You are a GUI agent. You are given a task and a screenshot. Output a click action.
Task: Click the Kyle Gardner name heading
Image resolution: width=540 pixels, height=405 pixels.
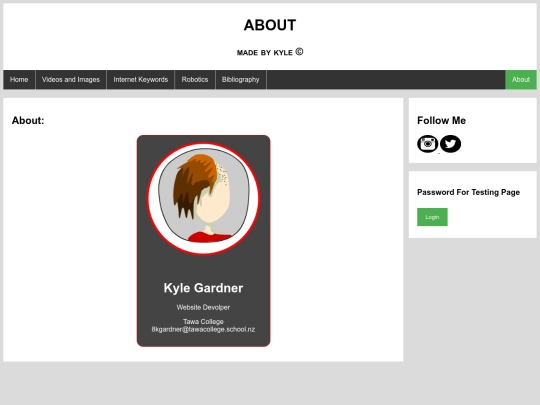pos(203,288)
